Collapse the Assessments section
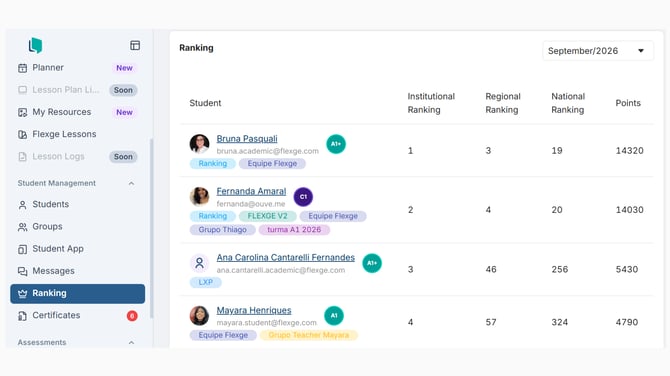Viewport: 670px width, 376px height. pyautogui.click(x=132, y=343)
